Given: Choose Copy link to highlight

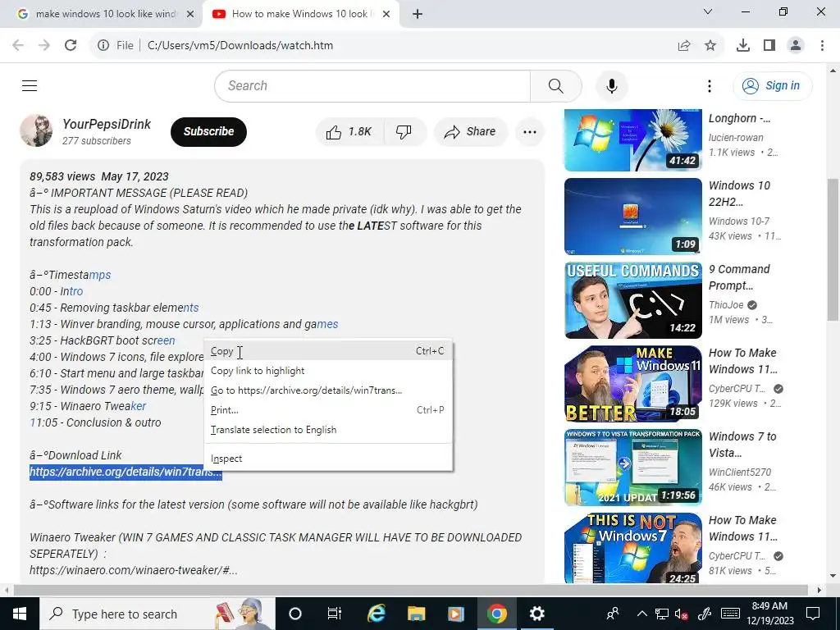Looking at the screenshot, I should pos(328,371).
